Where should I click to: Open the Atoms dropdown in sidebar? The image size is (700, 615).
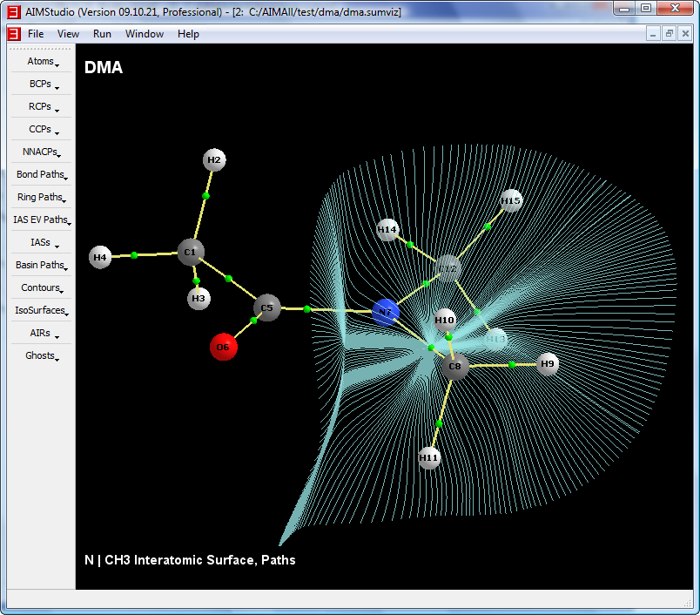41,62
